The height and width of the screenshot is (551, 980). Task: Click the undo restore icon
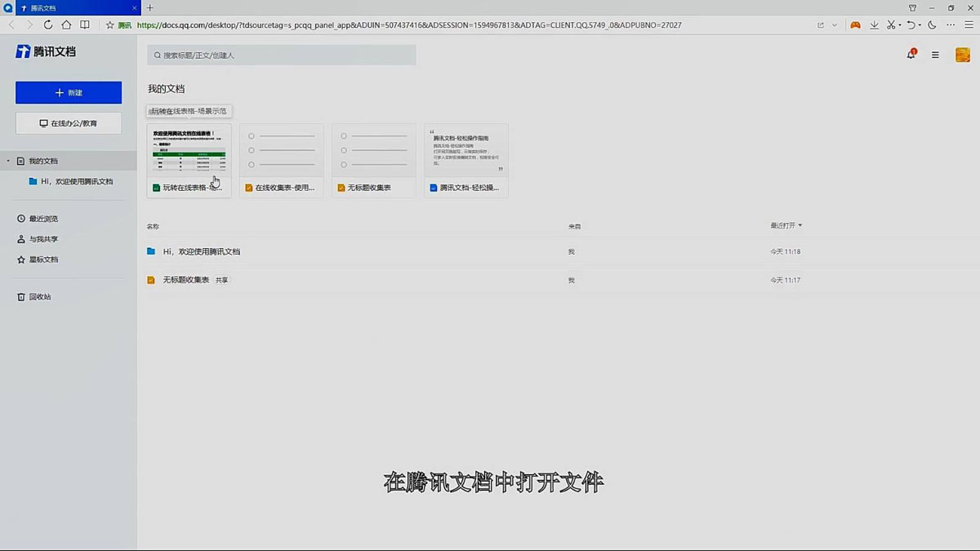[x=911, y=25]
